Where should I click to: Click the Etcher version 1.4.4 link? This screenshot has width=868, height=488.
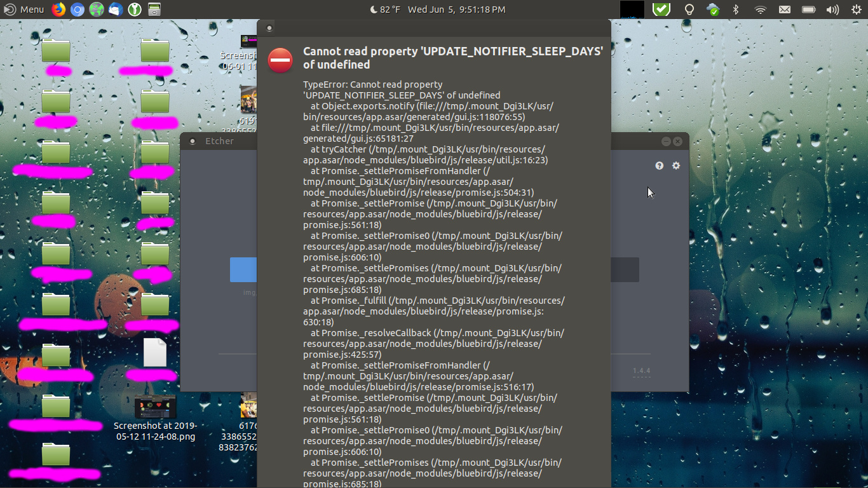point(641,371)
